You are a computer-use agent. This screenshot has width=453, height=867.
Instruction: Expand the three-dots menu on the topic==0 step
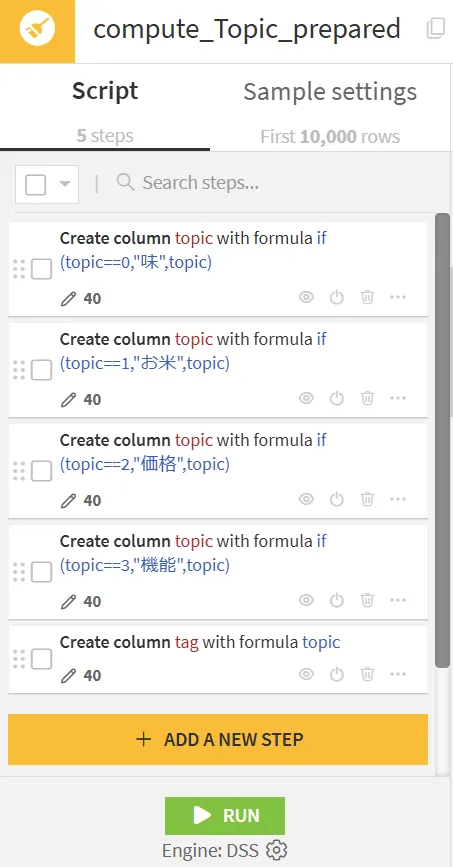pyautogui.click(x=398, y=297)
